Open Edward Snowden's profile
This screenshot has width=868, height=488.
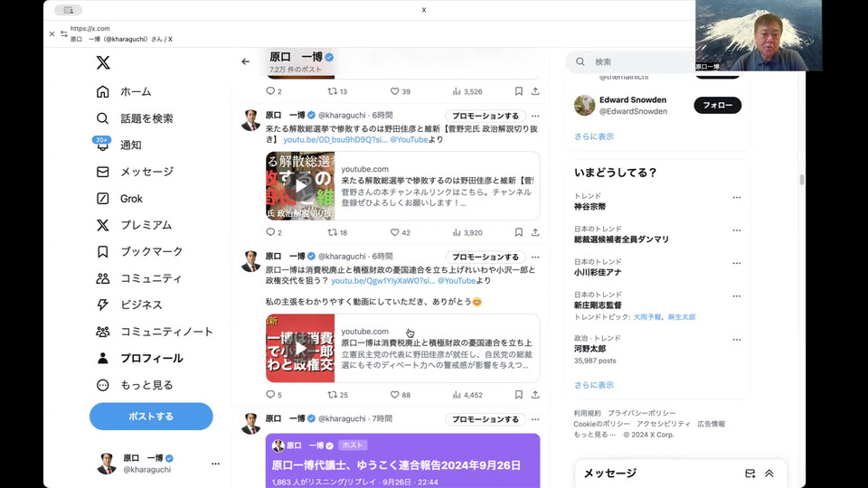(633, 100)
